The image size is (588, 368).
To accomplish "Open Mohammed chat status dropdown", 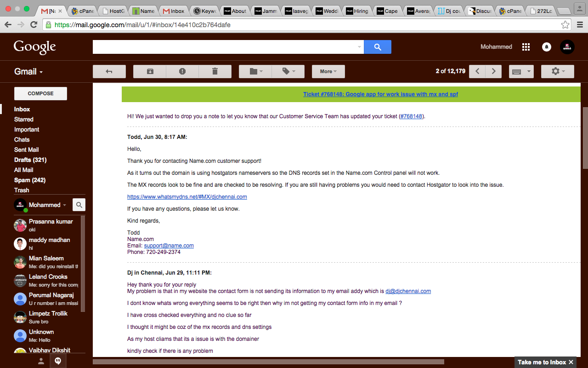I will (47, 205).
